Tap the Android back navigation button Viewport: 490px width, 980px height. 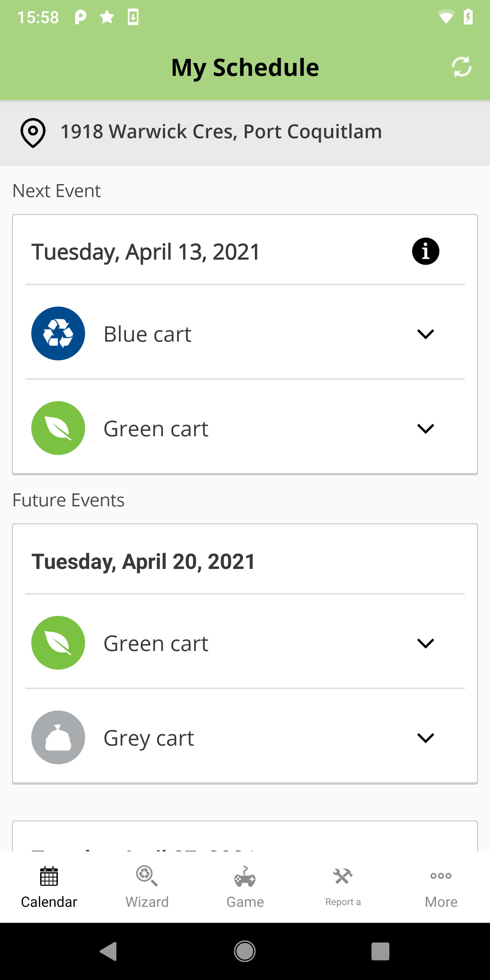click(x=109, y=951)
